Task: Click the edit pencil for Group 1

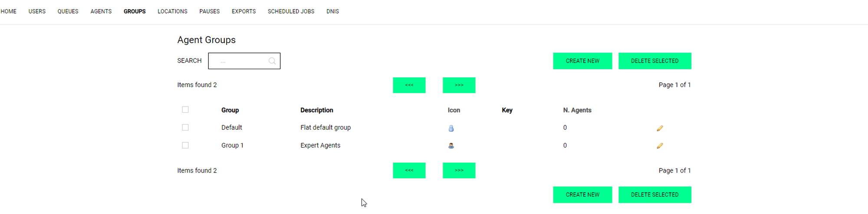Action: click(660, 146)
